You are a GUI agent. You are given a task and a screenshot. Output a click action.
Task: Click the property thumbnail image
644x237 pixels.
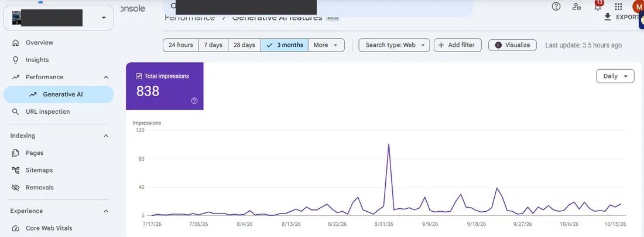click(x=16, y=18)
